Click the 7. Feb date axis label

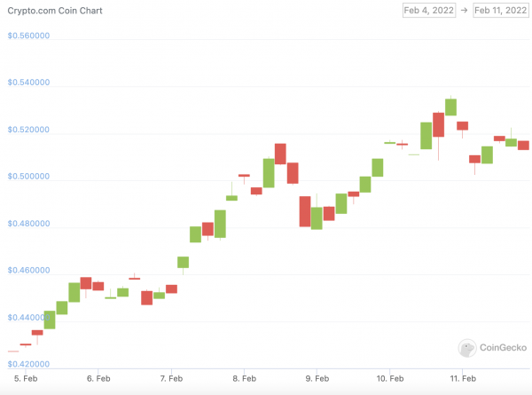[x=170, y=376]
